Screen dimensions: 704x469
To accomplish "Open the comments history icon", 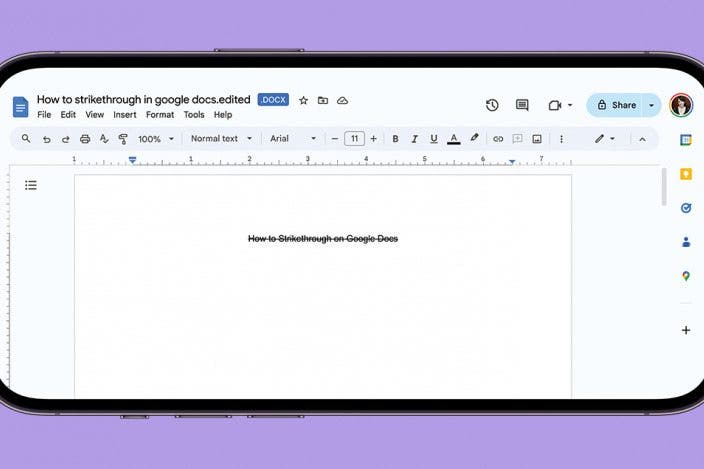I will 522,105.
